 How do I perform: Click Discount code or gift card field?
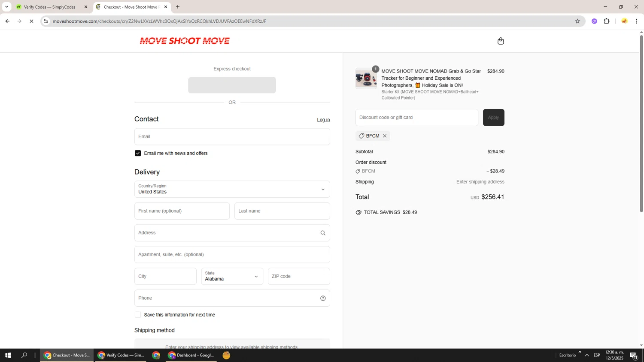coord(417,118)
